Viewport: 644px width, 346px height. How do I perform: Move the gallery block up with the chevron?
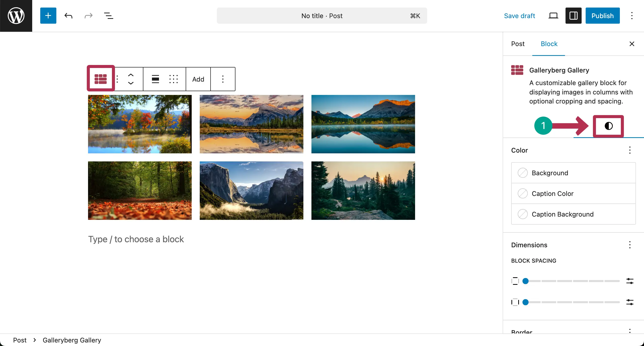pyautogui.click(x=131, y=75)
